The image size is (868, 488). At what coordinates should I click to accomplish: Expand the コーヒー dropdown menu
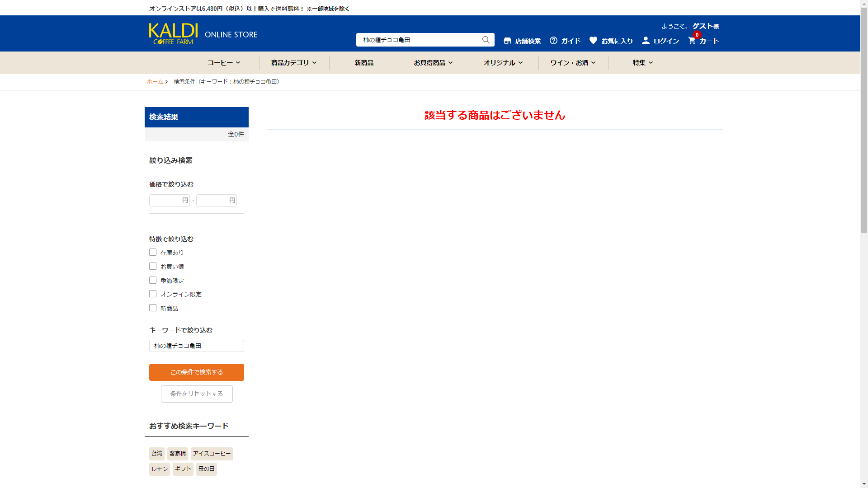224,63
